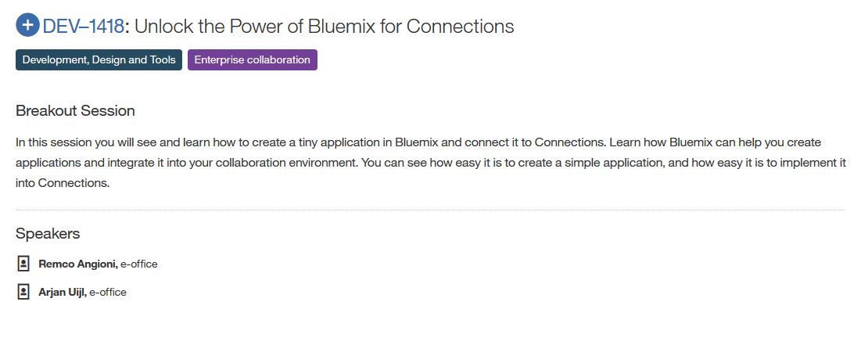Screen dimensions: 868x345
Task: Click the colon after the DEV-1418 code
Action: click(127, 27)
